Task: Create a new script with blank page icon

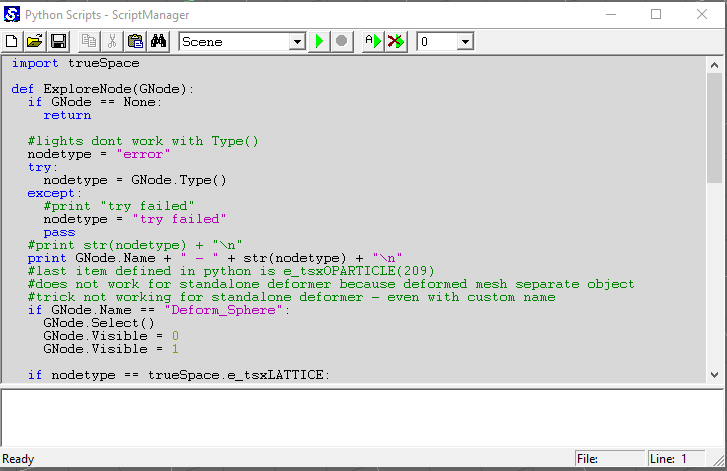Action: pyautogui.click(x=12, y=42)
